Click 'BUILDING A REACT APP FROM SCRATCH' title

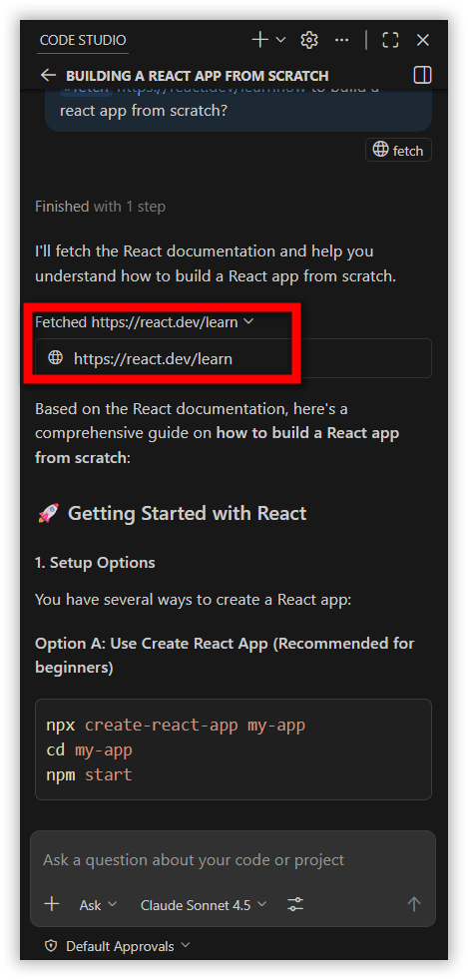(x=198, y=76)
